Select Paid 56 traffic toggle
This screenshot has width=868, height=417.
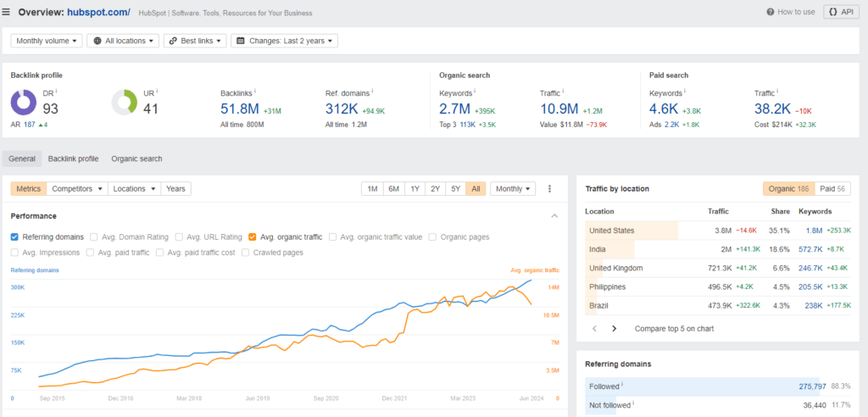coord(832,189)
